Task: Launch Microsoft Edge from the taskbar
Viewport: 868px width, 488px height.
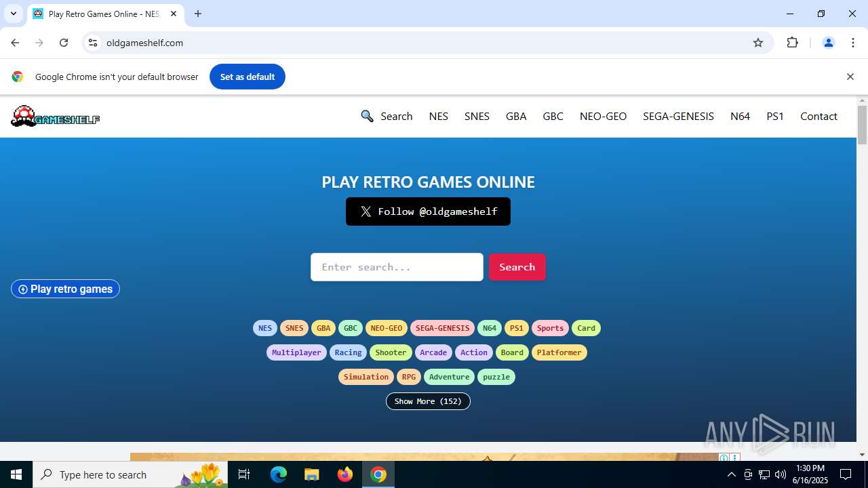Action: point(279,474)
